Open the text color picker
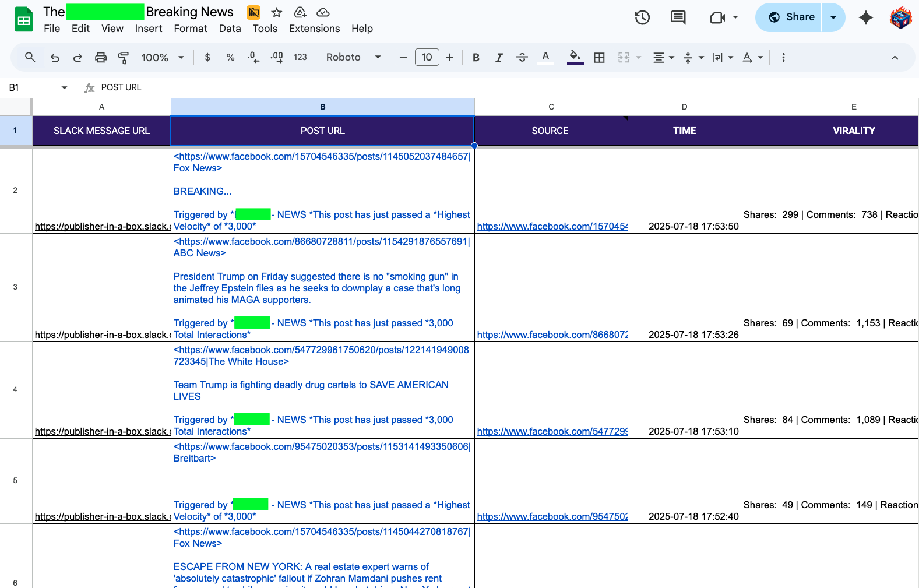Image resolution: width=919 pixels, height=588 pixels. [x=545, y=57]
